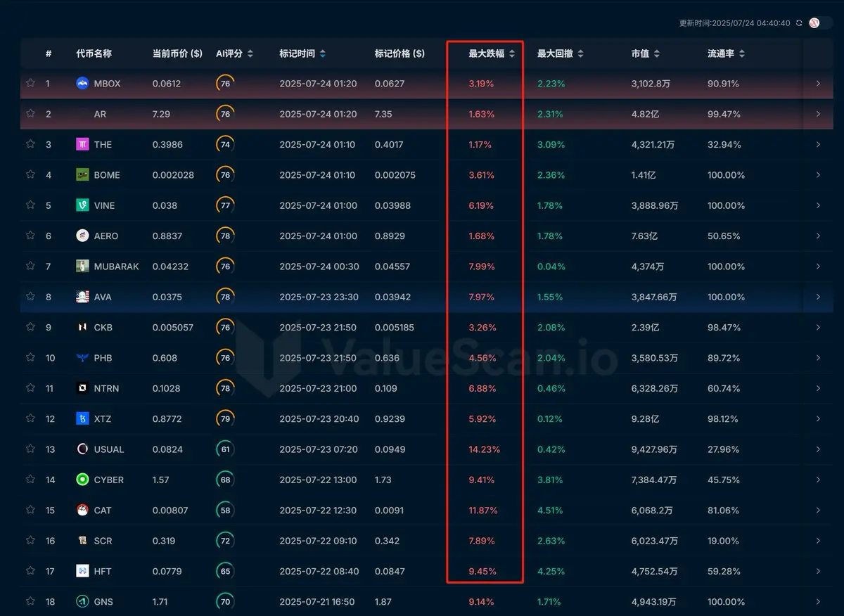Expand the MBOX row chevron
Image resolution: width=844 pixels, height=616 pixels.
coord(818,84)
